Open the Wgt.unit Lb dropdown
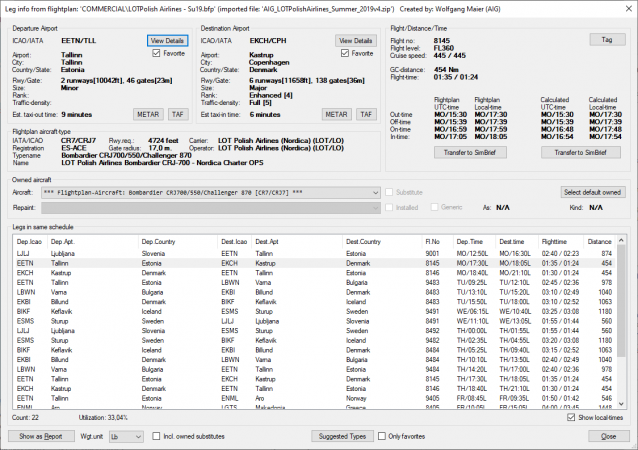Viewport: 638px width, 450px height. tap(127, 437)
